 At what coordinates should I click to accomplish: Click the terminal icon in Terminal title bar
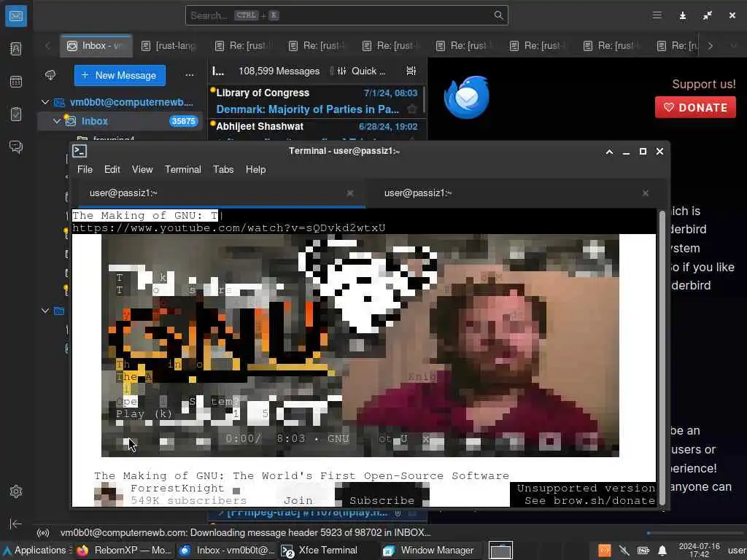click(x=79, y=151)
